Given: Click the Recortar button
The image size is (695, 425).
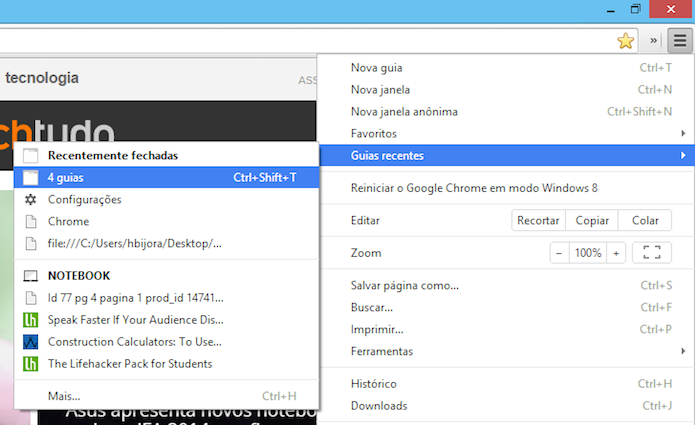Looking at the screenshot, I should click(x=538, y=220).
